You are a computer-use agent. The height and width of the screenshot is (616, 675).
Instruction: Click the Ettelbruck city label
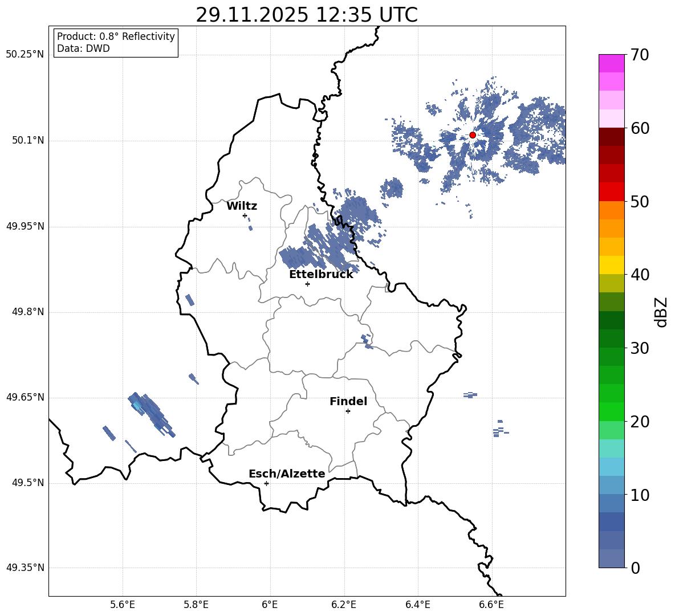tap(321, 275)
